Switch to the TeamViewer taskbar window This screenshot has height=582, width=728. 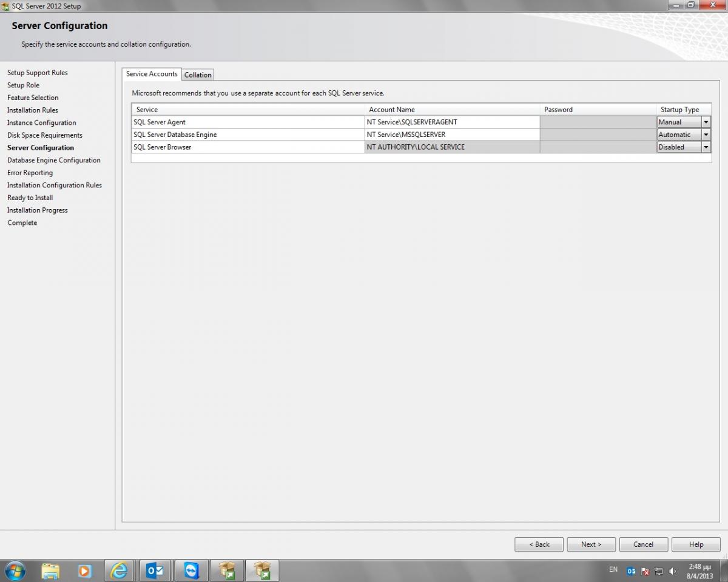191,570
